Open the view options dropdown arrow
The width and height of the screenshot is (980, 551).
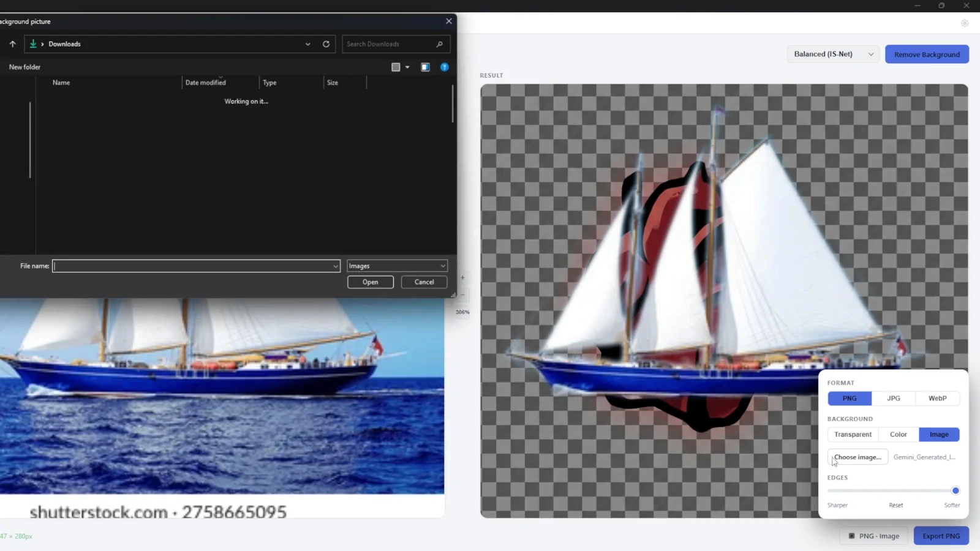coord(407,67)
